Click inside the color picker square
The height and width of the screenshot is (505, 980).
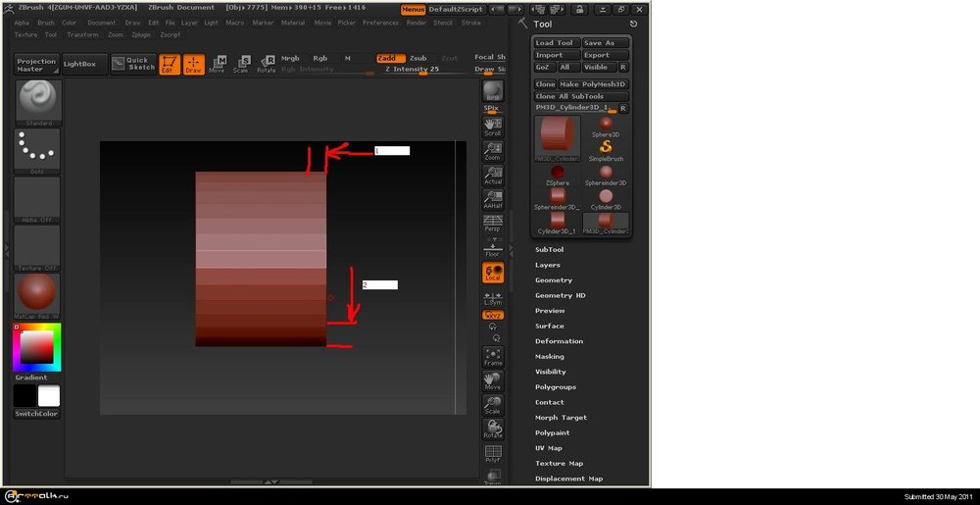37,347
